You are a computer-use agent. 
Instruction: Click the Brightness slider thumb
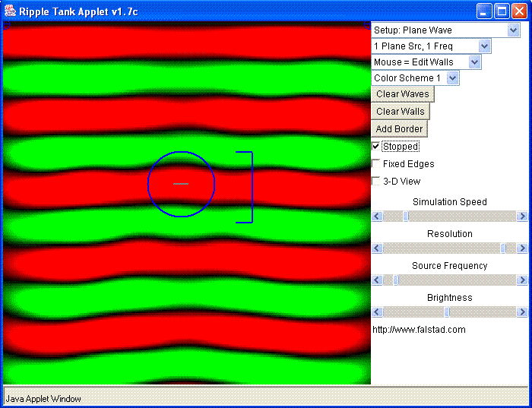click(447, 312)
